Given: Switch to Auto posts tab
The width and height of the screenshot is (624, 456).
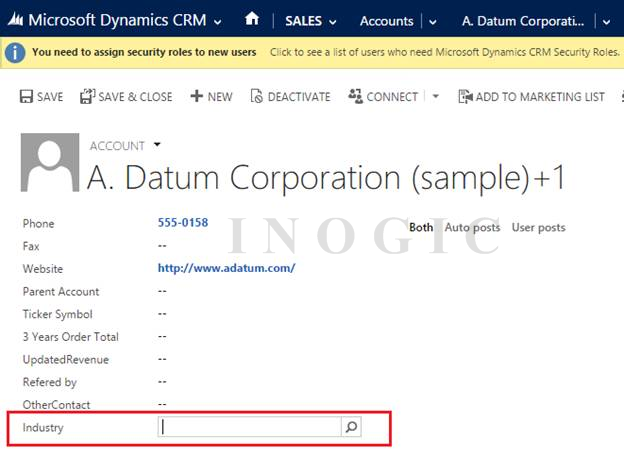Looking at the screenshot, I should (x=472, y=228).
